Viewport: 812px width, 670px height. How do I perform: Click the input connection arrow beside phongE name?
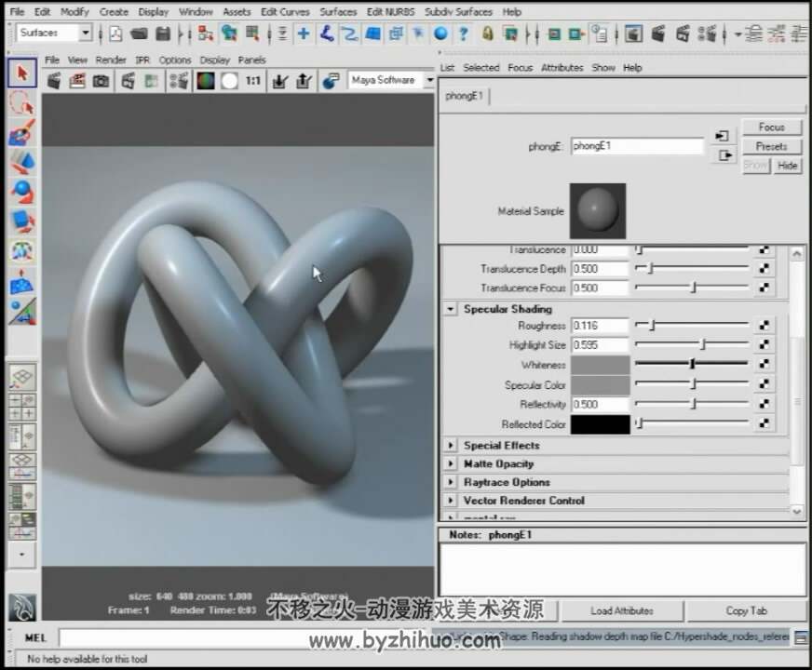[x=723, y=136]
